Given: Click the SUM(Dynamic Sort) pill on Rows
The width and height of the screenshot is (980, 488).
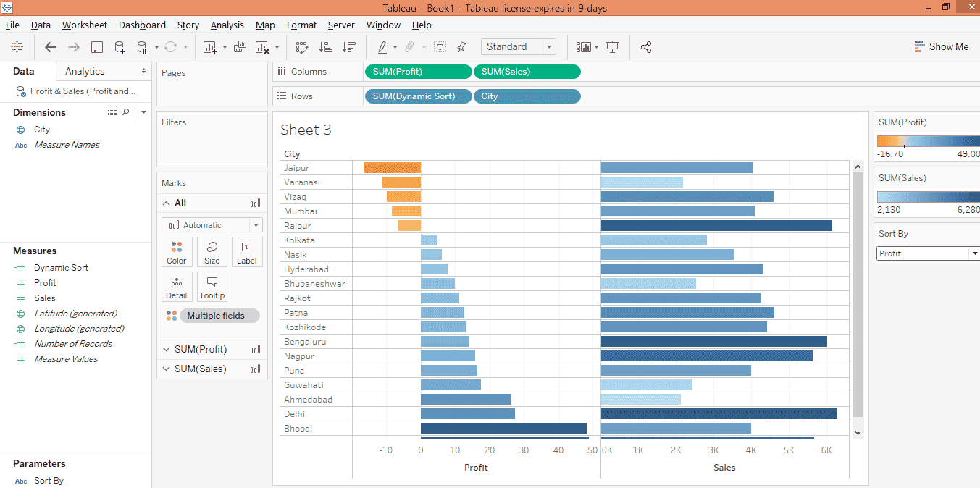Looking at the screenshot, I should 418,96.
